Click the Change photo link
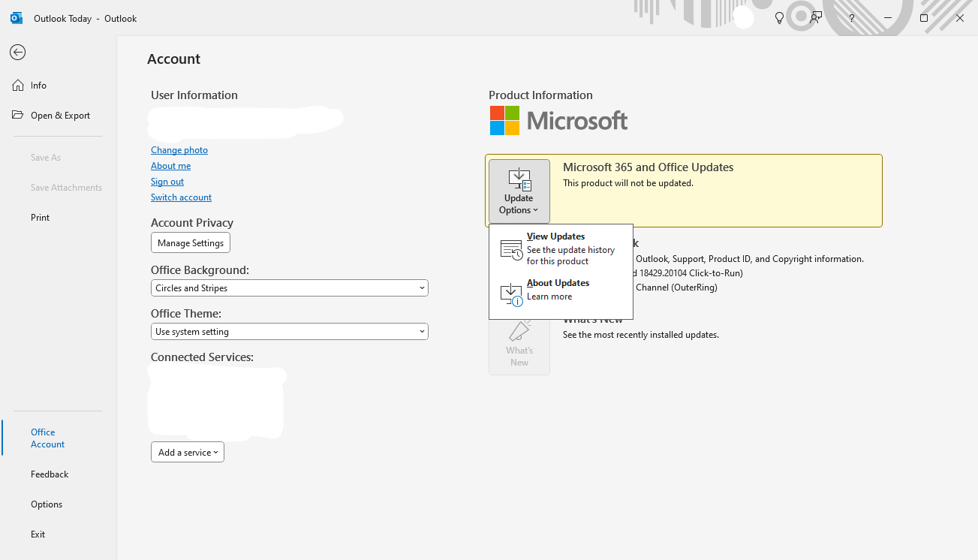Image resolution: width=978 pixels, height=560 pixels. [179, 150]
